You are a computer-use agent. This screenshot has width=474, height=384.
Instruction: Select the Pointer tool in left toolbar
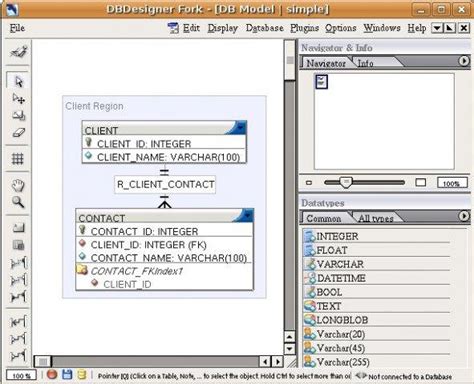coord(18,81)
